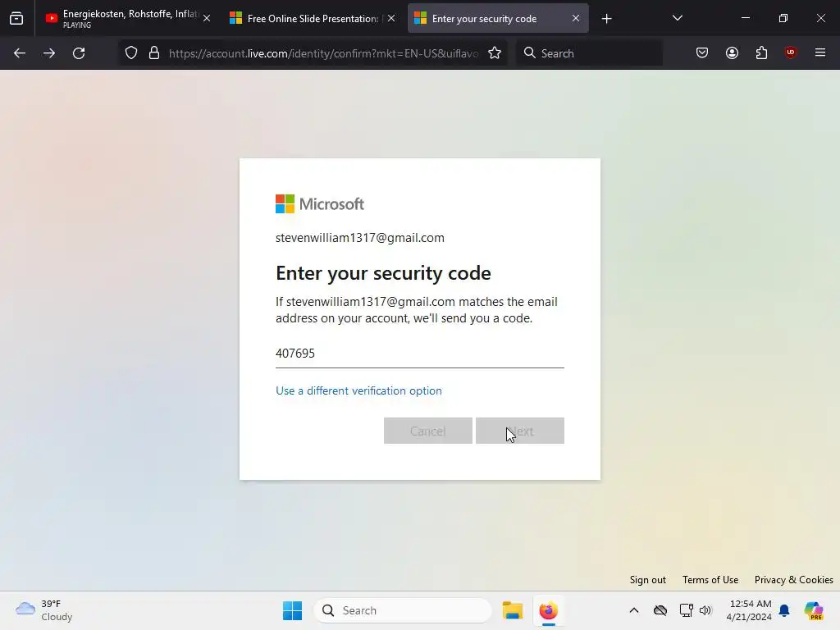This screenshot has width=840, height=630.
Task: Open Firefox View tab overview icon
Action: 16,18
